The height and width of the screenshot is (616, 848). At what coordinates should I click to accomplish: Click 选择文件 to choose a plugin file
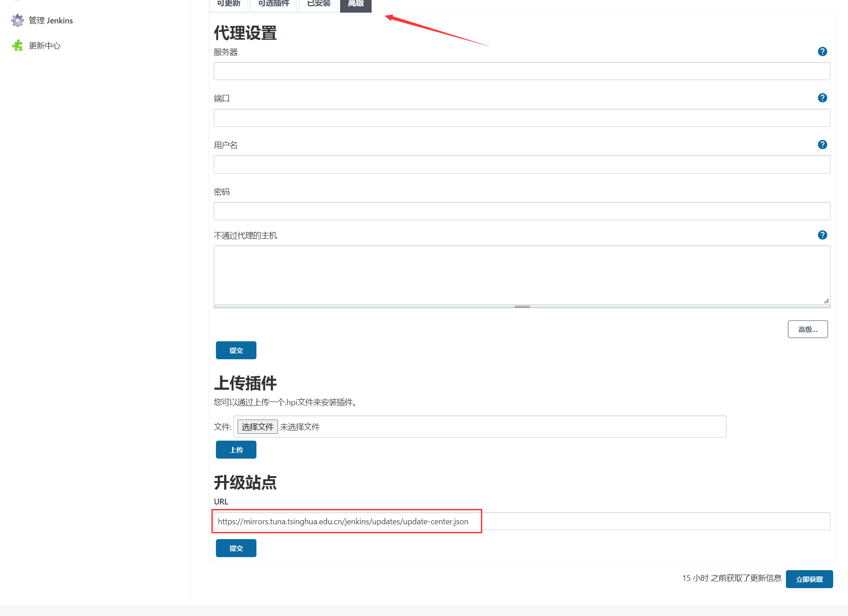click(x=257, y=427)
